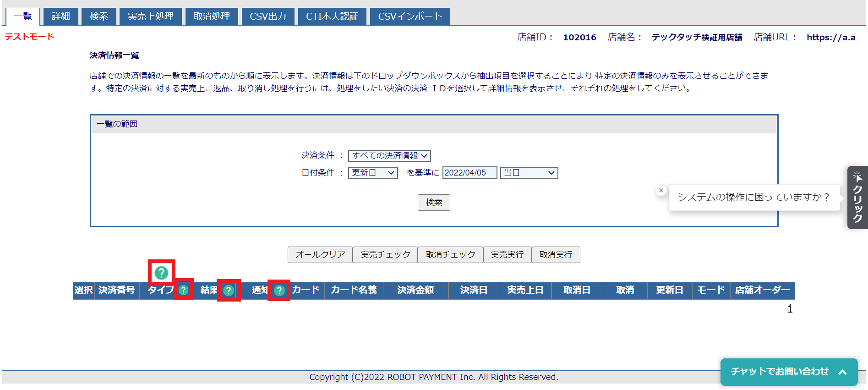Click the help icon above the タイプ column

[161, 273]
